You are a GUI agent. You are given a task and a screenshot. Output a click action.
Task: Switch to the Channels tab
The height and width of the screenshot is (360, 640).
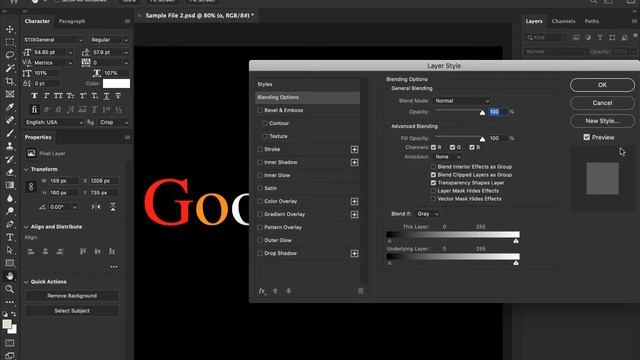[x=563, y=21]
